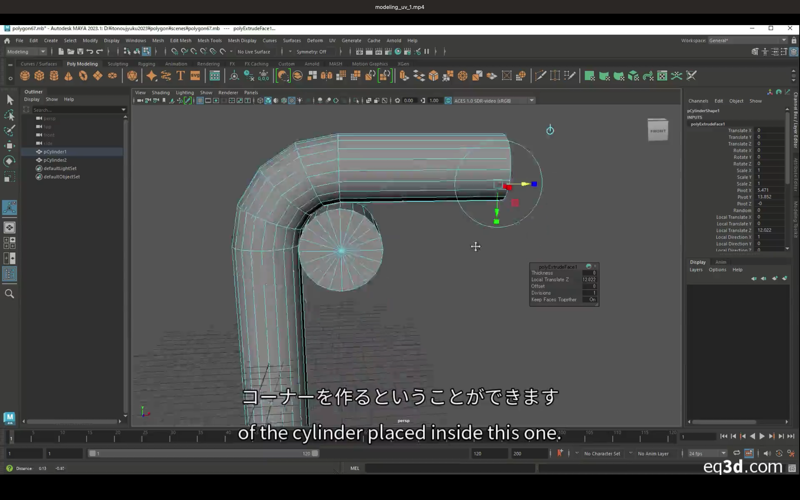
Task: Click the Type text tool shelf icon
Action: click(181, 76)
